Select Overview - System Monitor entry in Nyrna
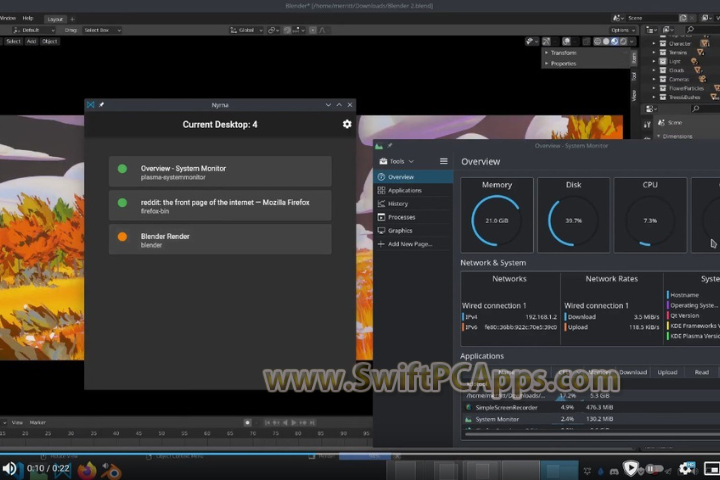720x480 pixels. (x=220, y=171)
